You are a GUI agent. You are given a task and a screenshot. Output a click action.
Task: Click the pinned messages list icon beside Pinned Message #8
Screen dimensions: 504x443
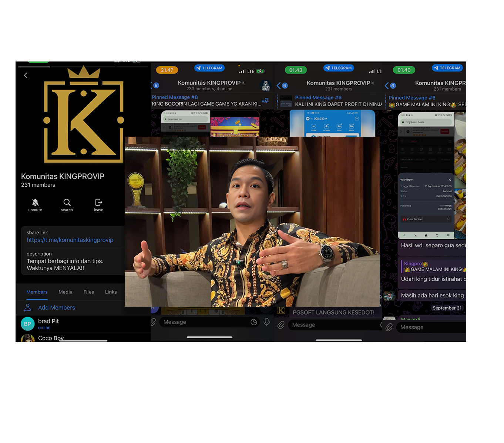pos(265,101)
